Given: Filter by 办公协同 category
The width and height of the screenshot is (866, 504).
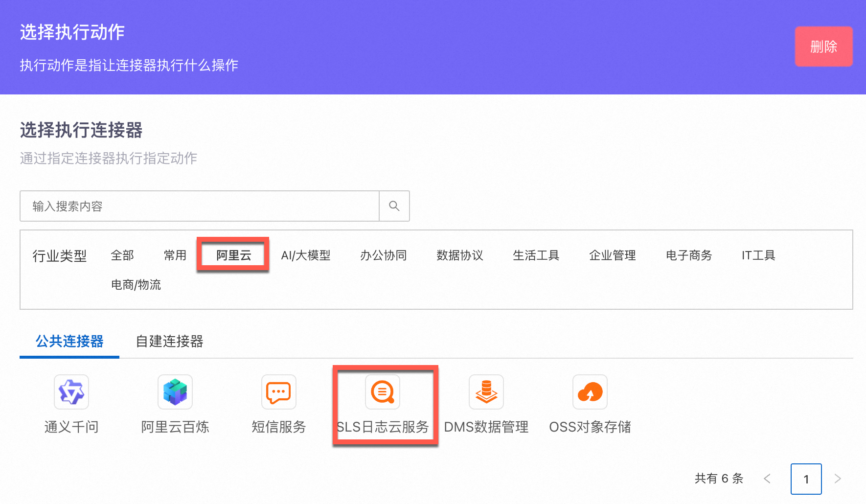Looking at the screenshot, I should click(x=384, y=255).
